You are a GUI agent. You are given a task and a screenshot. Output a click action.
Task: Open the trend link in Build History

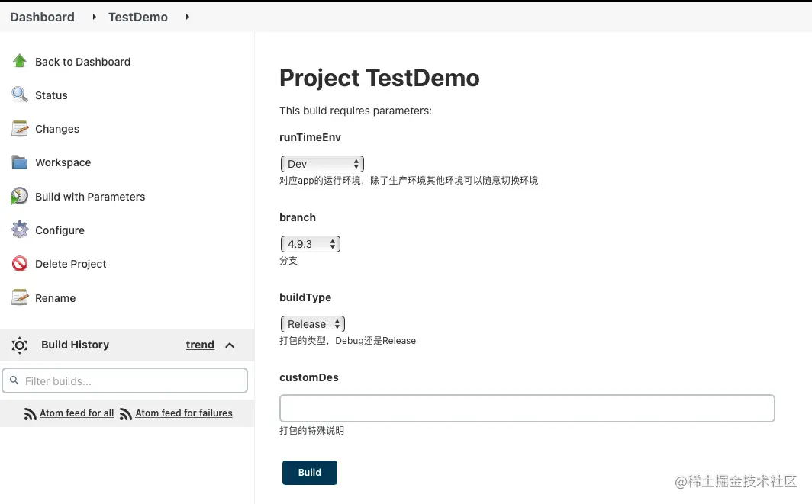point(200,345)
